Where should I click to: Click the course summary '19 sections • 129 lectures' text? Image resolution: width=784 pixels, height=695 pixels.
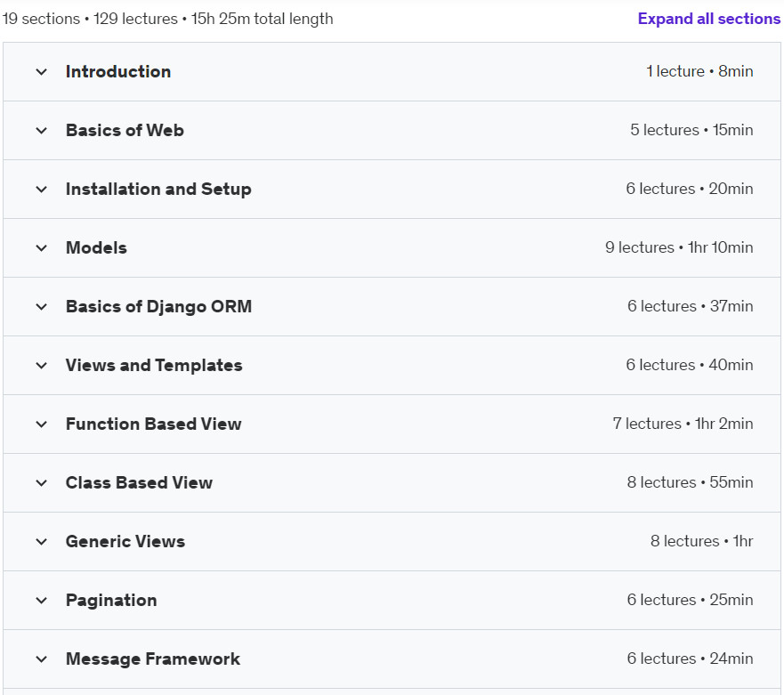[x=90, y=19]
